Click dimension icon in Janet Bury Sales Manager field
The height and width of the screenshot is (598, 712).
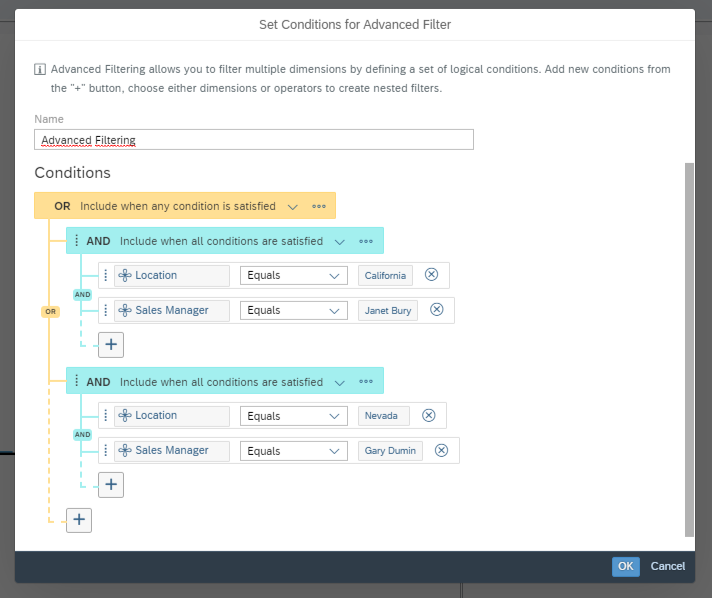coord(125,310)
